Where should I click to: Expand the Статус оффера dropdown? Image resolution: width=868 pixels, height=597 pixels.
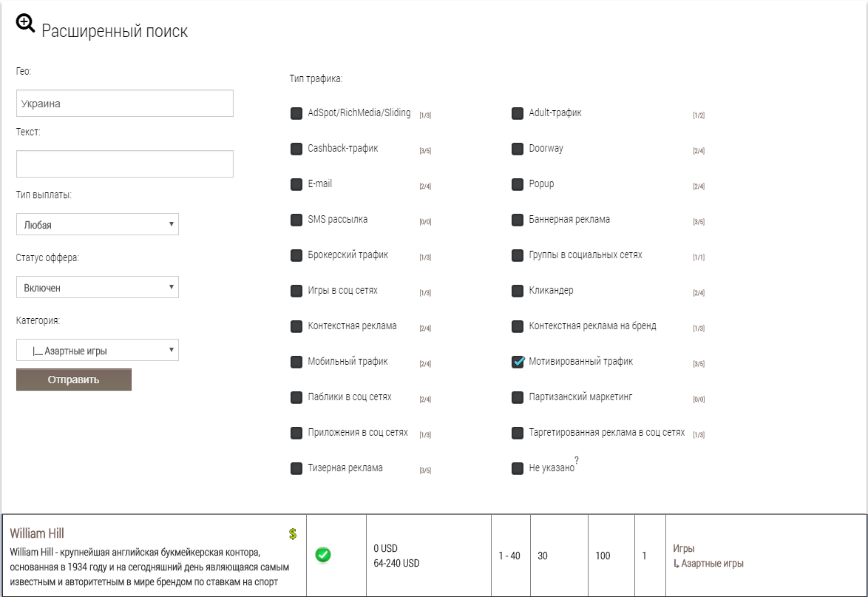tap(97, 287)
